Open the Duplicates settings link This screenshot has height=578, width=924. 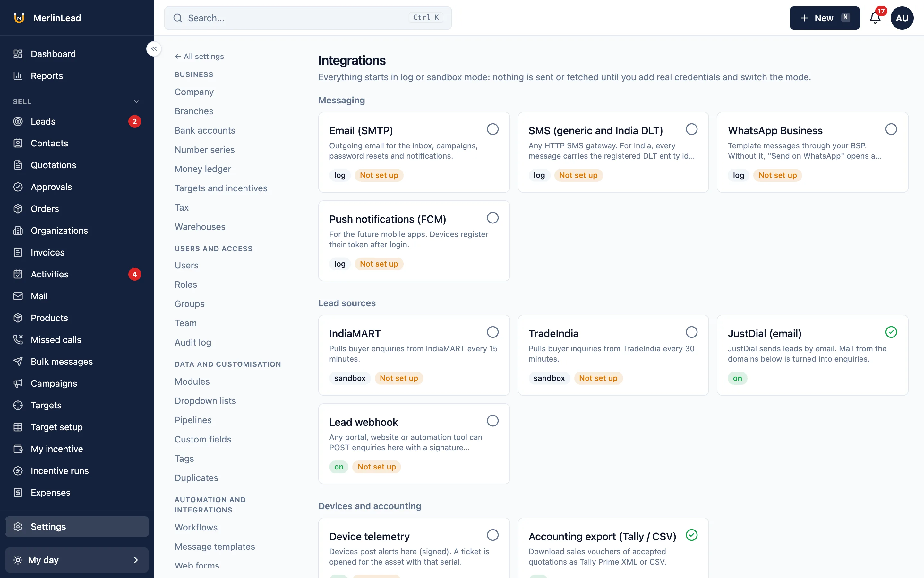click(196, 478)
